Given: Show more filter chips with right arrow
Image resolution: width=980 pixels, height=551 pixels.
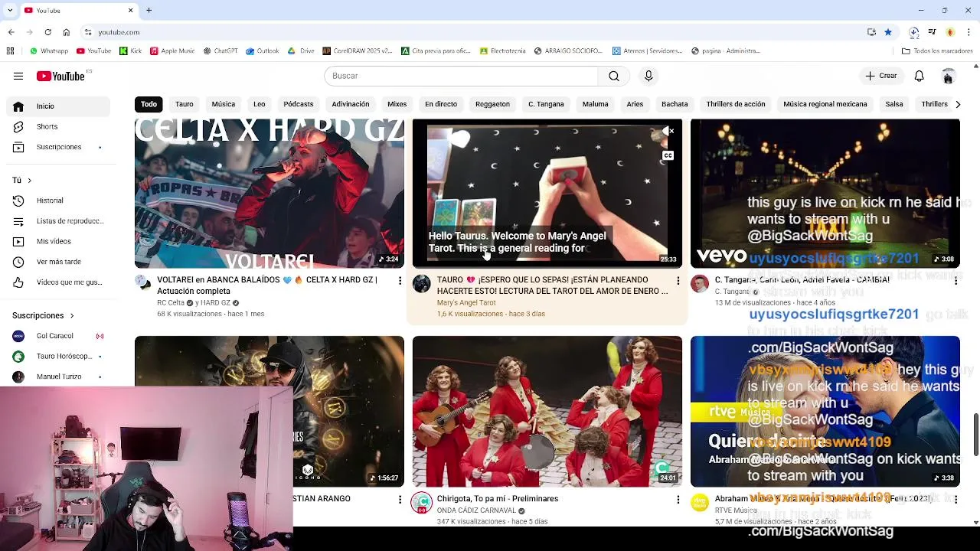Looking at the screenshot, I should click(x=958, y=104).
